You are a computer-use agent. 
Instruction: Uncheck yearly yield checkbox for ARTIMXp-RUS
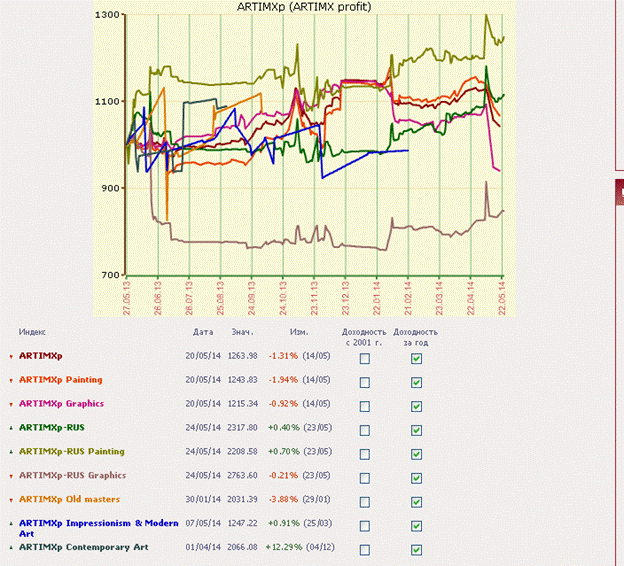pyautogui.click(x=416, y=430)
